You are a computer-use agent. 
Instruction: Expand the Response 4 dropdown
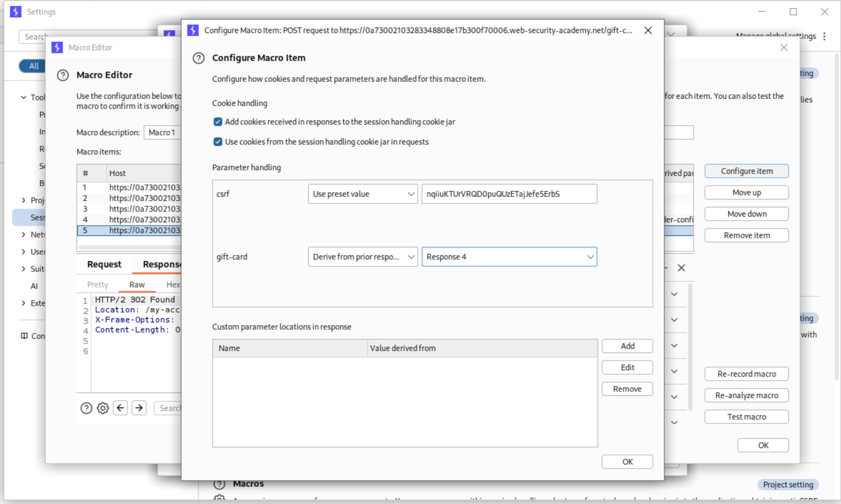(x=509, y=257)
